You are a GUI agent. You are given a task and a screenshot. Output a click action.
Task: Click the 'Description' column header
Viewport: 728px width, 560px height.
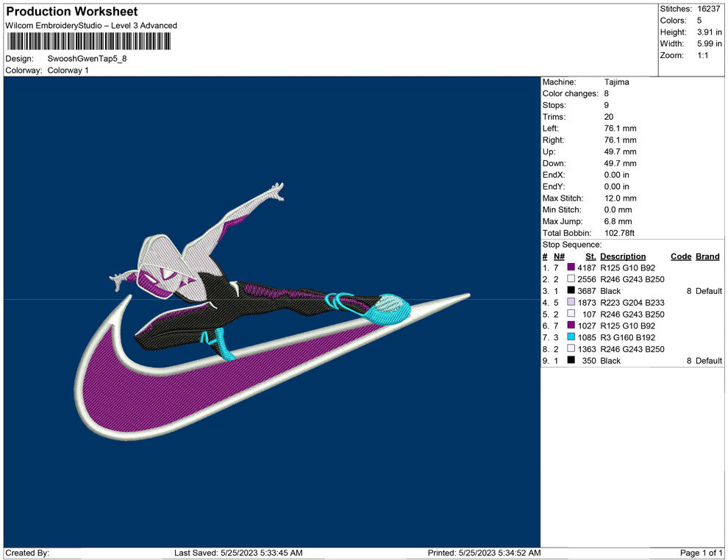coord(623,256)
